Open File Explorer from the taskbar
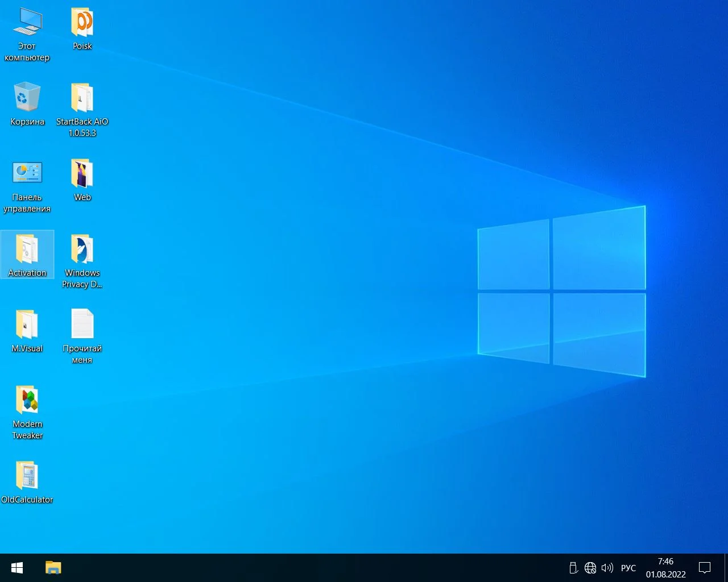Screen dimensions: 728x582 coord(53,568)
